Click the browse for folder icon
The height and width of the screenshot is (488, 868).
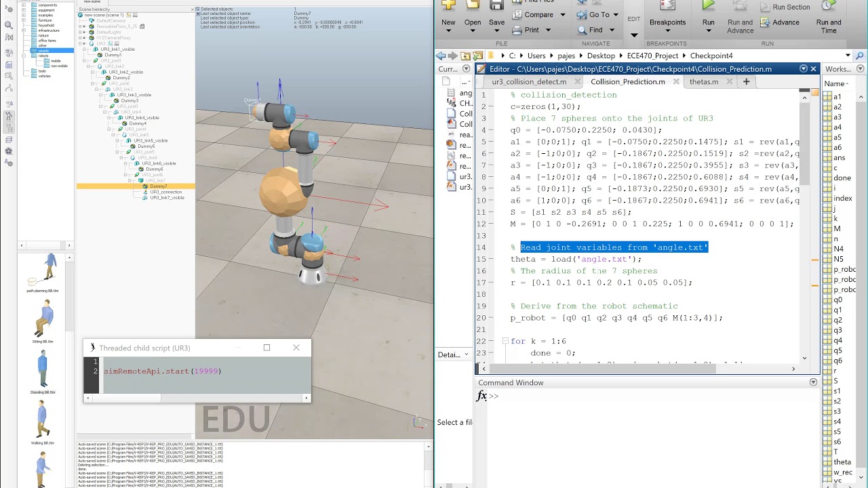(477, 56)
